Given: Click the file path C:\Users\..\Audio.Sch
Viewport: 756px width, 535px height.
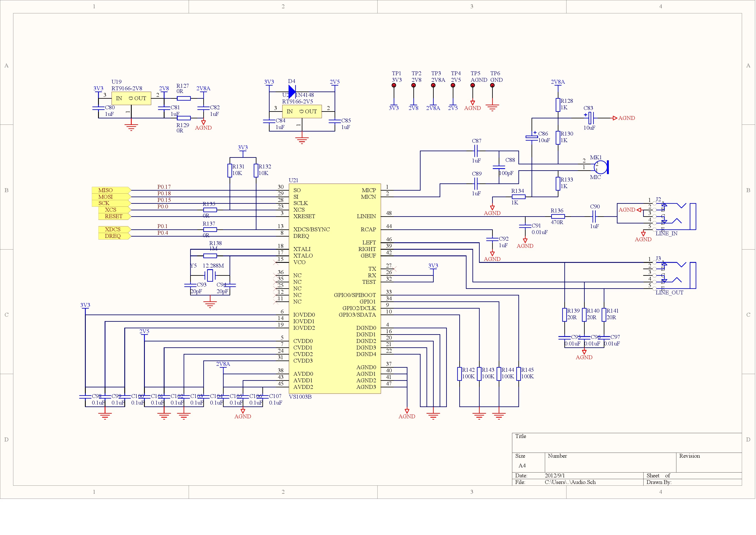Looking at the screenshot, I should pos(570,482).
